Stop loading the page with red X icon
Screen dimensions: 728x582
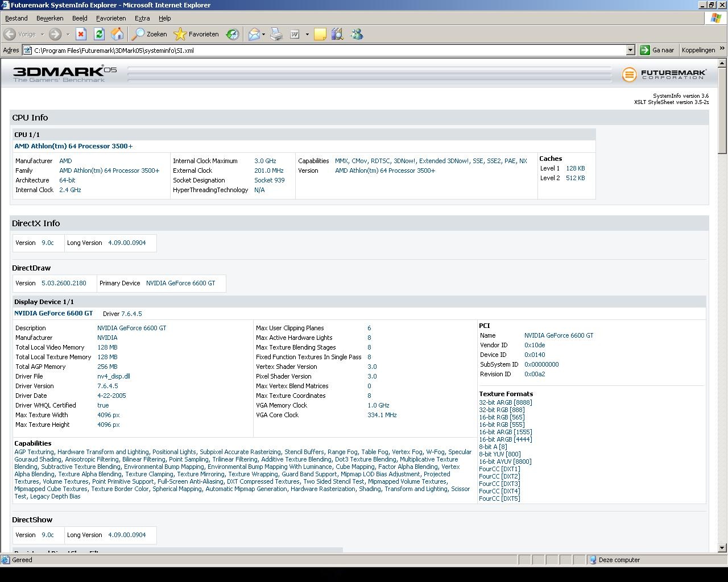(81, 34)
